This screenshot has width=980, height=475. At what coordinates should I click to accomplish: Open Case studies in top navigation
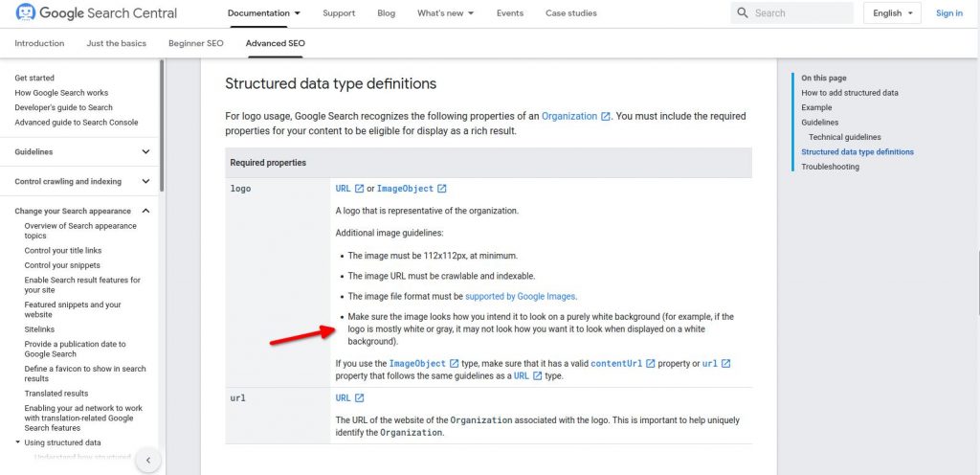tap(570, 13)
